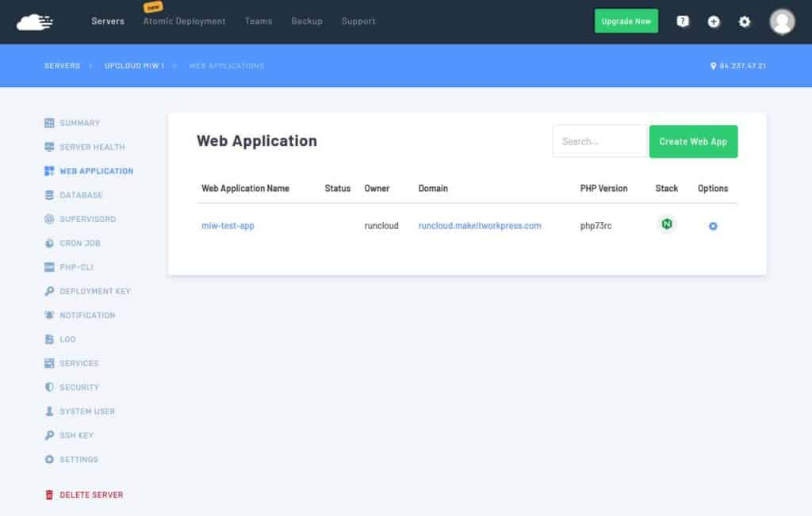Click the sidebar Settings gear icon
The height and width of the screenshot is (516, 812).
click(49, 460)
